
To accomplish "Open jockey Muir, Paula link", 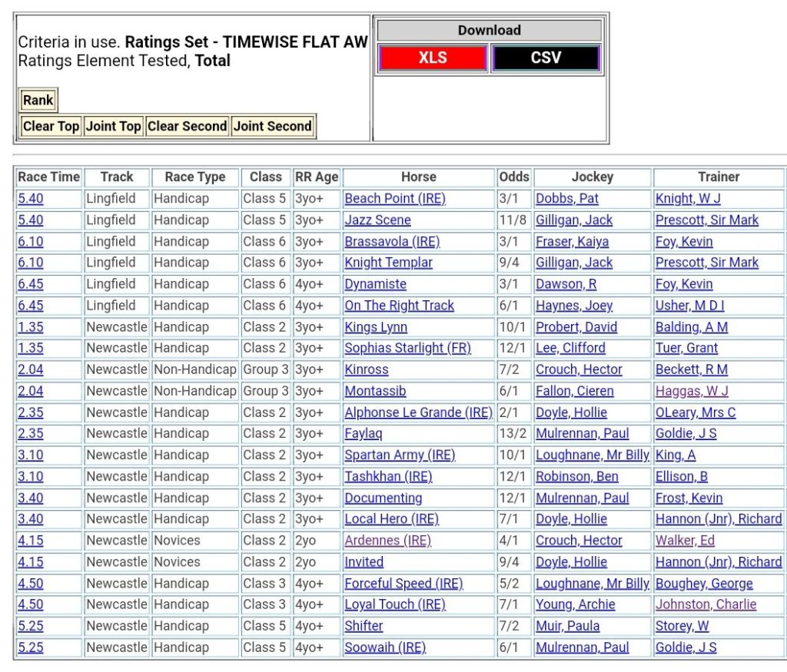I will (x=567, y=626).
